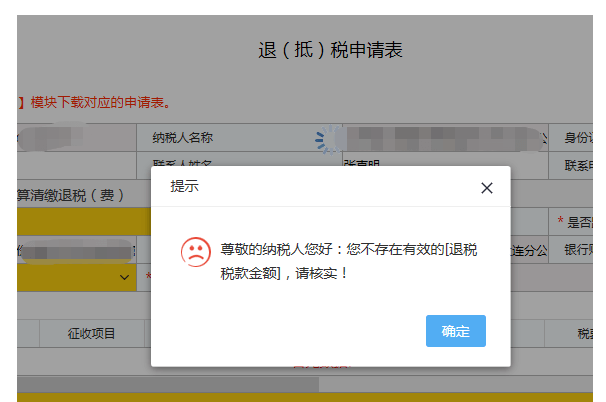Viewport: 606px width, 402px height.
Task: Click the loading spinner icon
Action: (329, 138)
